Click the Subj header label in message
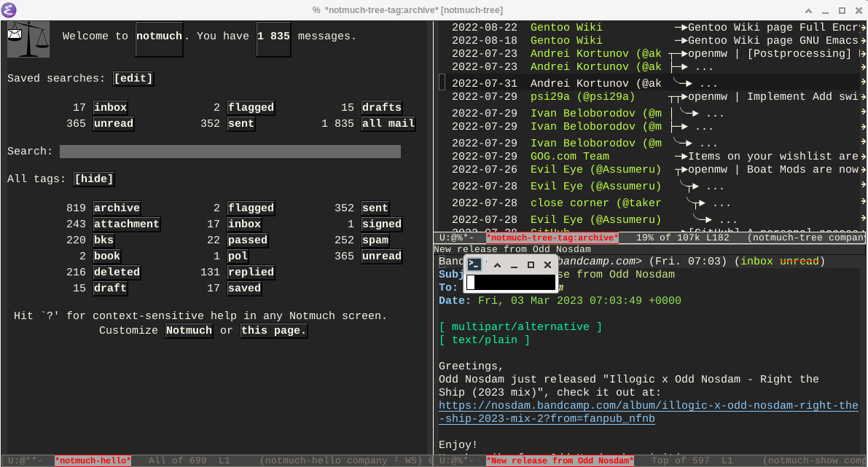The image size is (868, 467). [452, 275]
